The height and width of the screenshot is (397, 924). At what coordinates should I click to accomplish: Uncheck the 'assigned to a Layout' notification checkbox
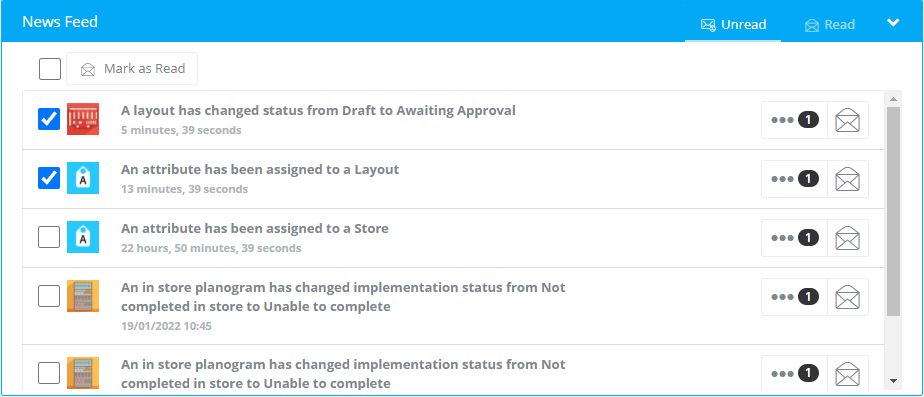coord(49,178)
